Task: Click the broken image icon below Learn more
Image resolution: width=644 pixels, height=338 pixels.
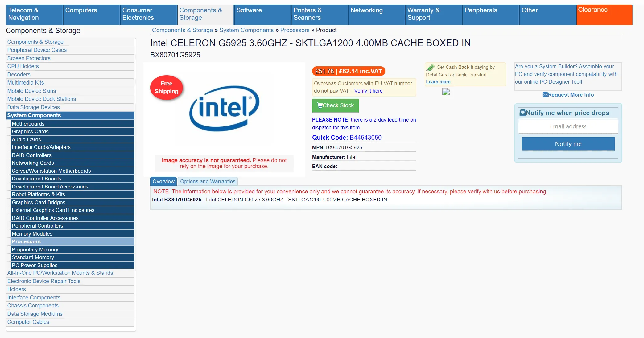Action: click(446, 92)
